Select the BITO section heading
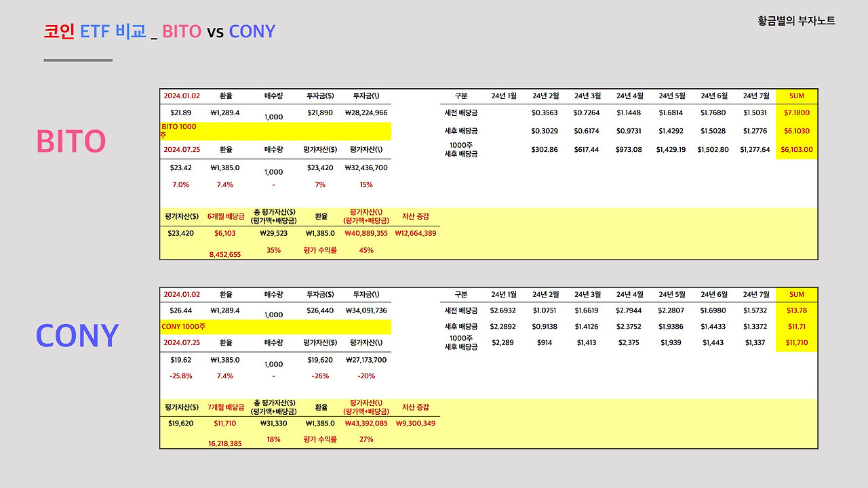The image size is (868, 488). pyautogui.click(x=70, y=141)
